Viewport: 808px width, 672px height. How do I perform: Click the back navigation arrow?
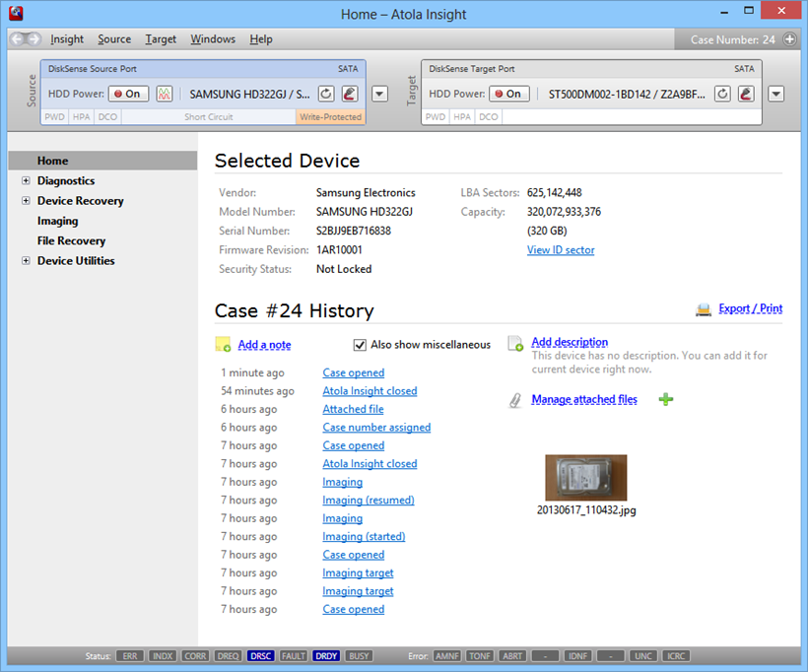click(x=18, y=39)
